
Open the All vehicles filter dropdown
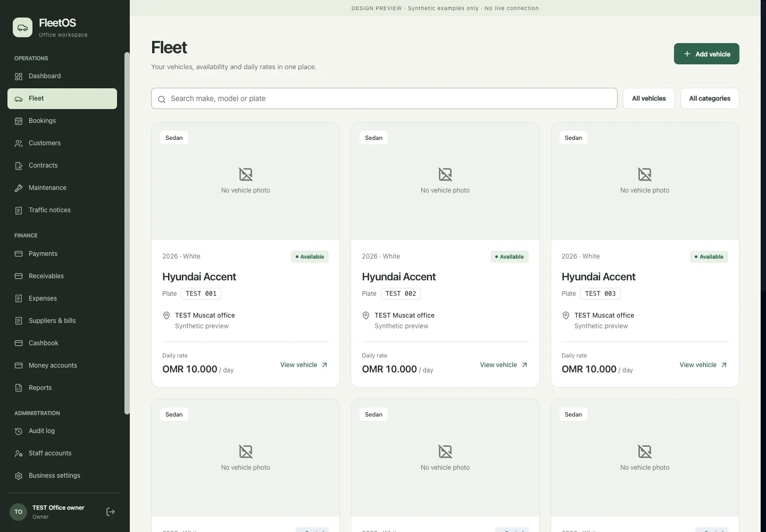[x=649, y=98]
